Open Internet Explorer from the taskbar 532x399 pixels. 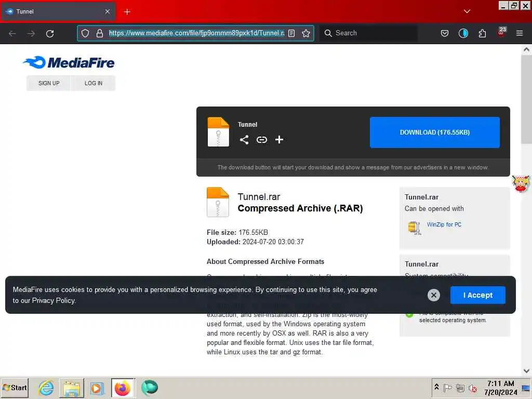tap(46, 388)
